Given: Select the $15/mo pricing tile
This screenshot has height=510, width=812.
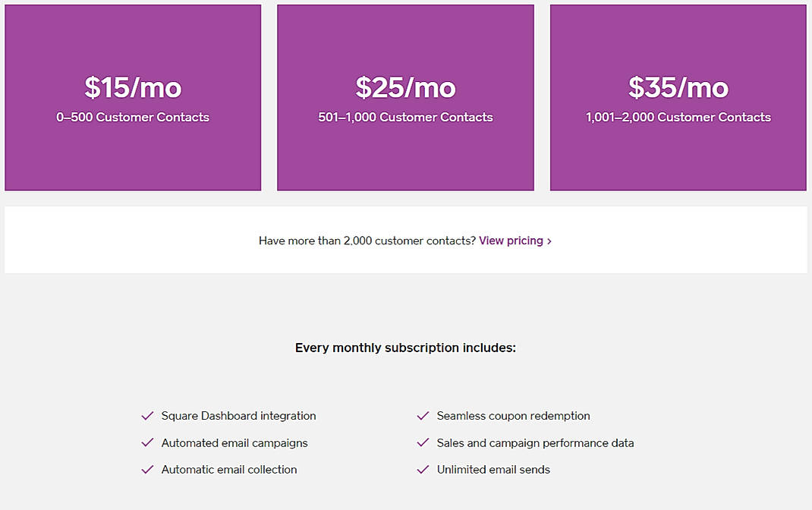Looking at the screenshot, I should (133, 96).
